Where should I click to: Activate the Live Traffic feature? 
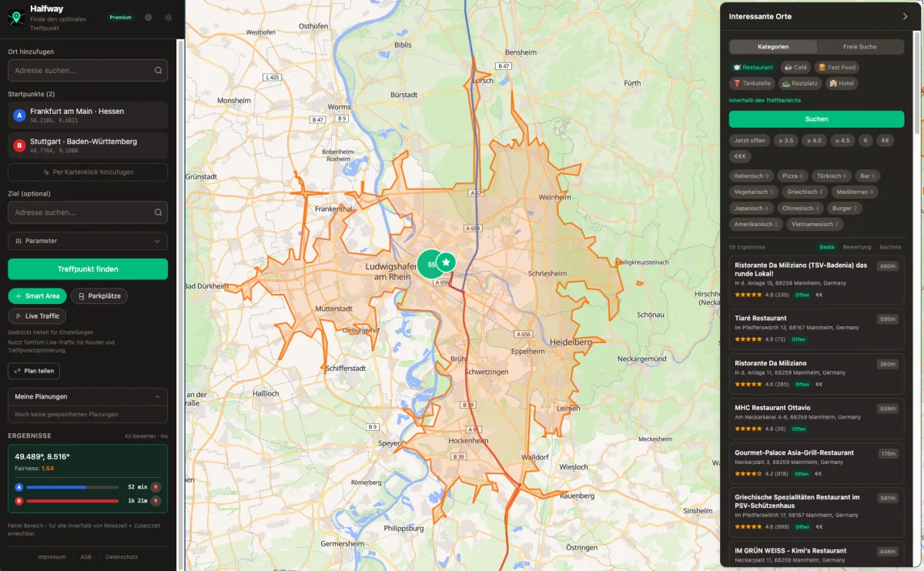tap(37, 316)
